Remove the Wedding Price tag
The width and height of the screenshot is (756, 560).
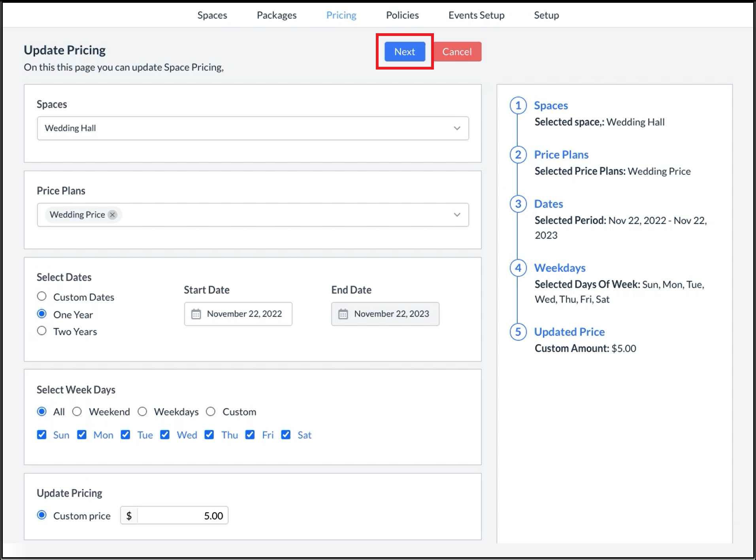(x=113, y=215)
